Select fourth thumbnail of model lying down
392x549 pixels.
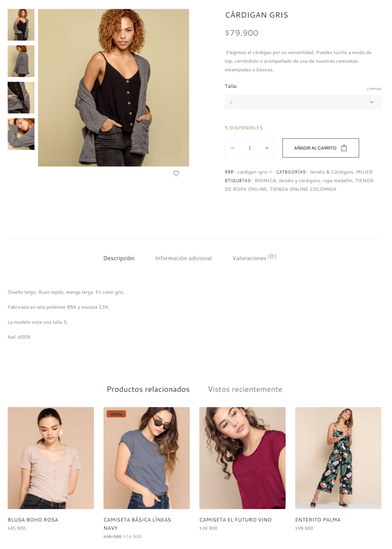[21, 134]
